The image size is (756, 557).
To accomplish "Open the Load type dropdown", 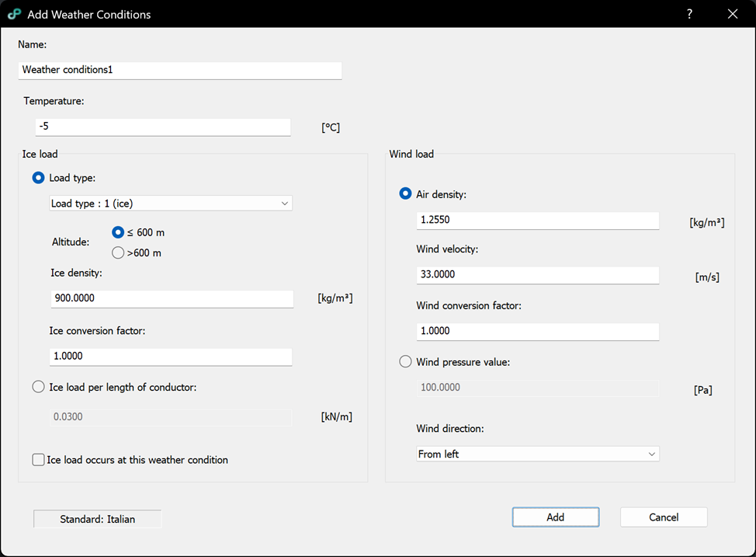I will pos(170,204).
